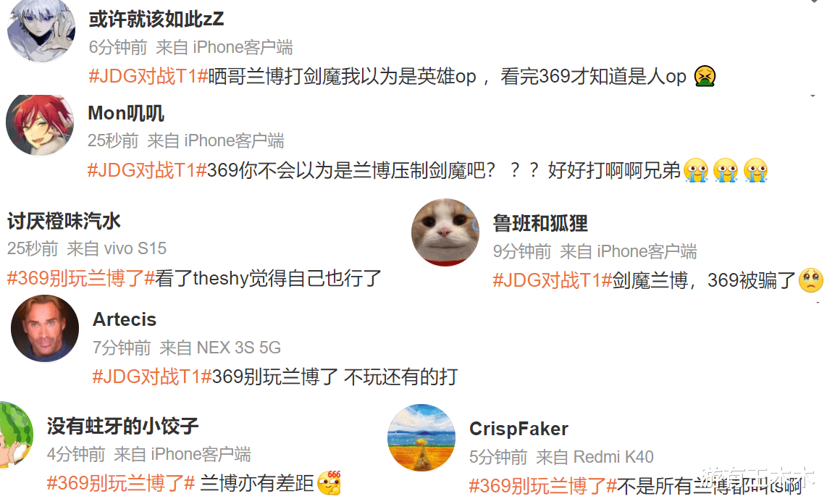Screen dimensions: 827x504
Task: Open the username 讨厌橙味汽水
Action: [x=64, y=222]
